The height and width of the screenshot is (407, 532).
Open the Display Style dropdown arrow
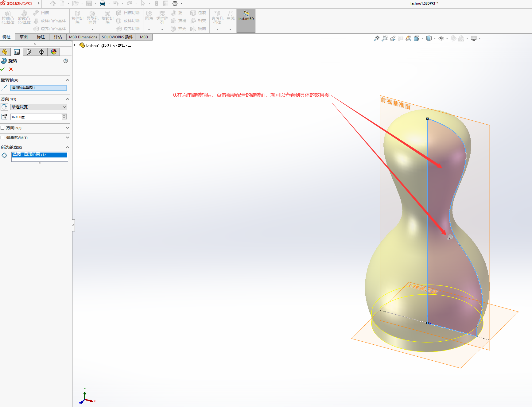click(435, 39)
